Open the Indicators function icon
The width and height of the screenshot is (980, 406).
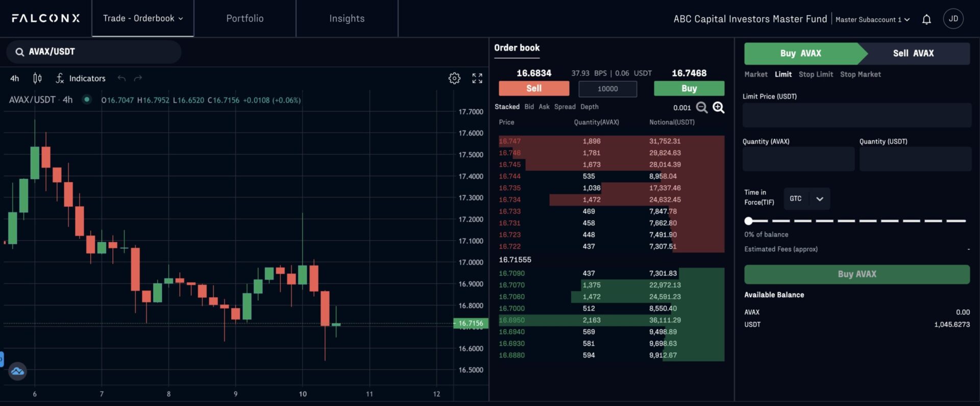[60, 78]
